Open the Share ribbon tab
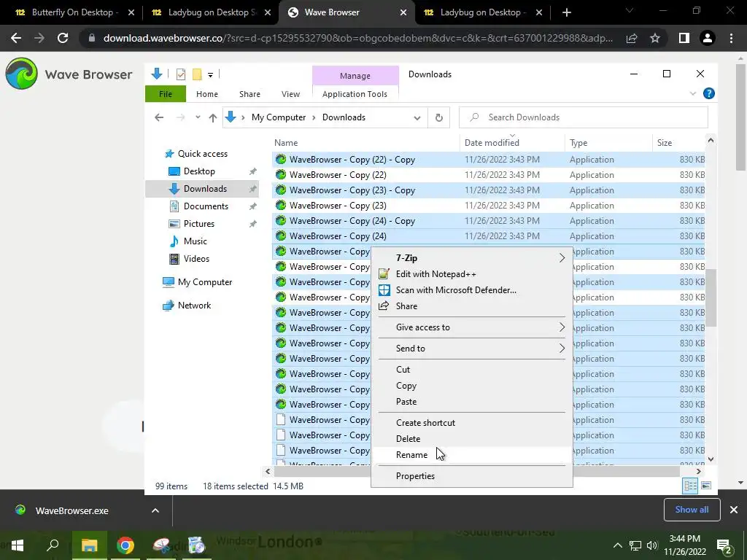747x560 pixels. tap(249, 94)
